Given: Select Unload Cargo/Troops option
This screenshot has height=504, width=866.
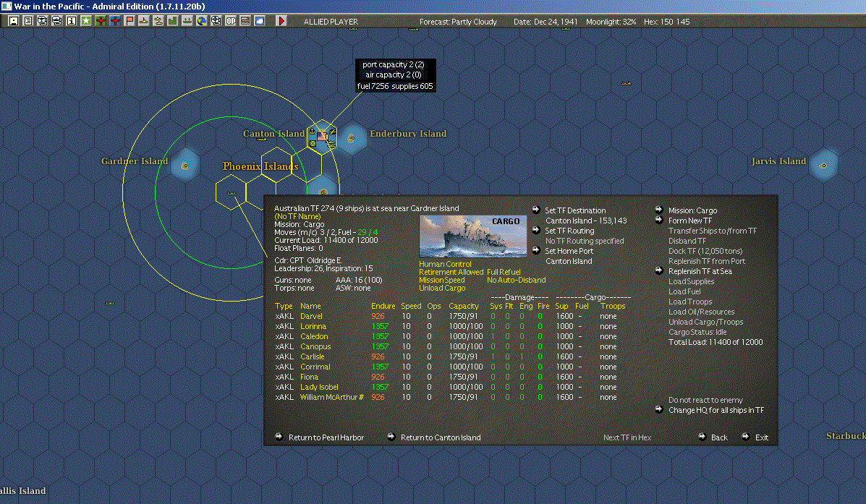Looking at the screenshot, I should coord(705,322).
